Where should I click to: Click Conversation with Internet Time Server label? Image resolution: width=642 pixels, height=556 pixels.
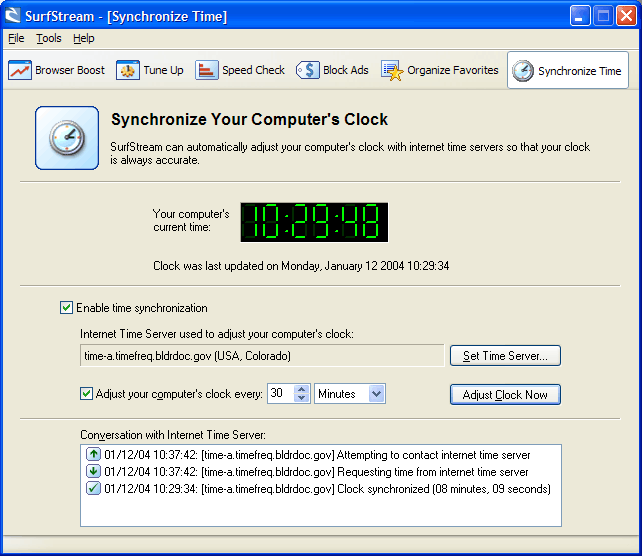173,434
